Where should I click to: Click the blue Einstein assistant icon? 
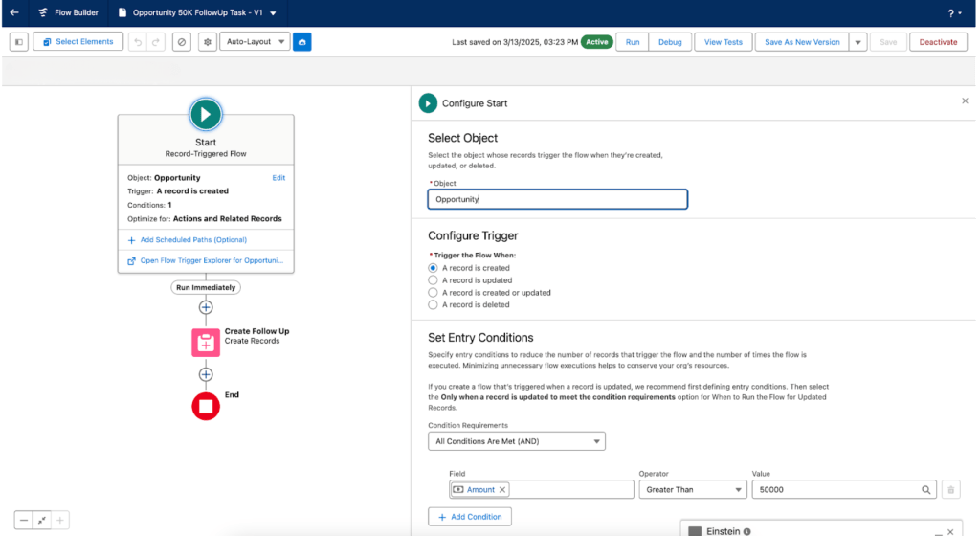tap(301, 42)
